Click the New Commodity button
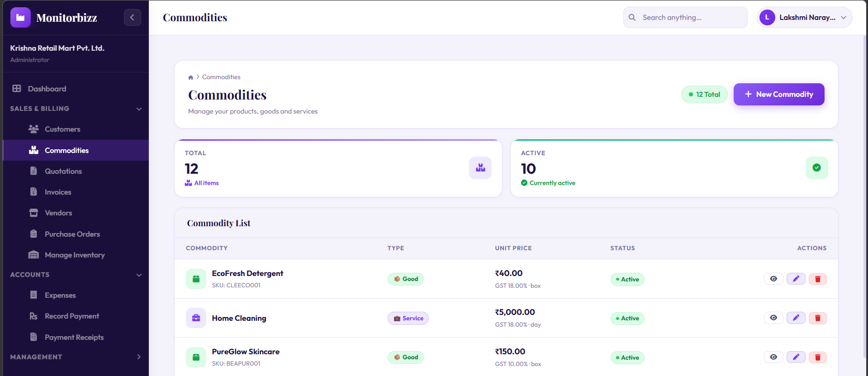The image size is (868, 376). (778, 94)
